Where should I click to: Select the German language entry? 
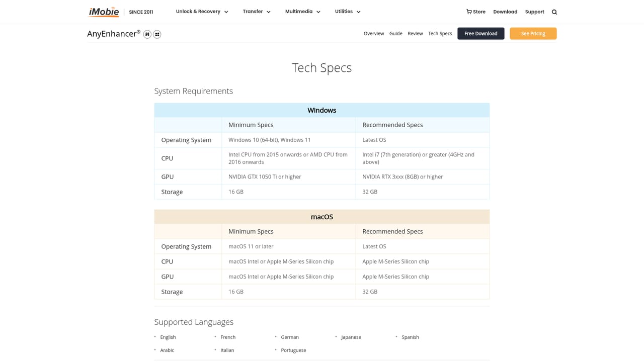click(x=290, y=337)
